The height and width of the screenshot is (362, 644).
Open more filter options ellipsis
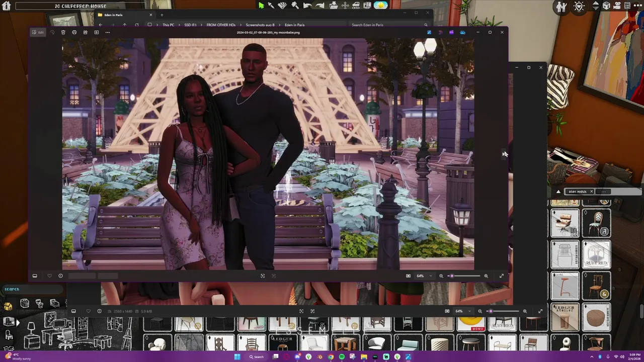(604, 192)
